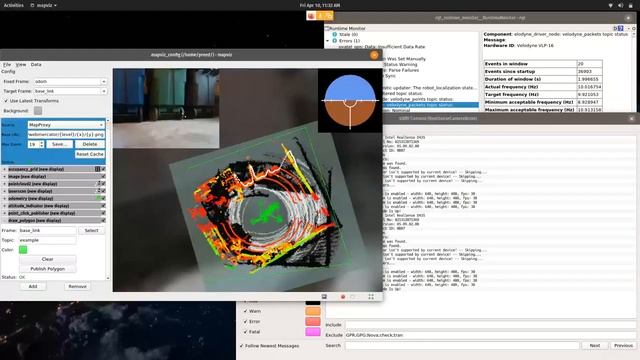
Task: Open the Data menu in mapviz
Action: click(x=36, y=64)
